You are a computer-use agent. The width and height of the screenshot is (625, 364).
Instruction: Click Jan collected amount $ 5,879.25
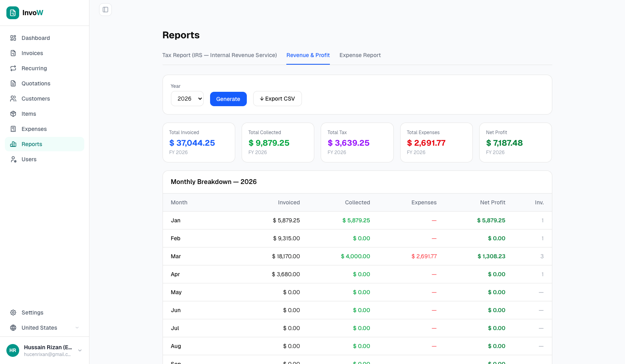[356, 220]
